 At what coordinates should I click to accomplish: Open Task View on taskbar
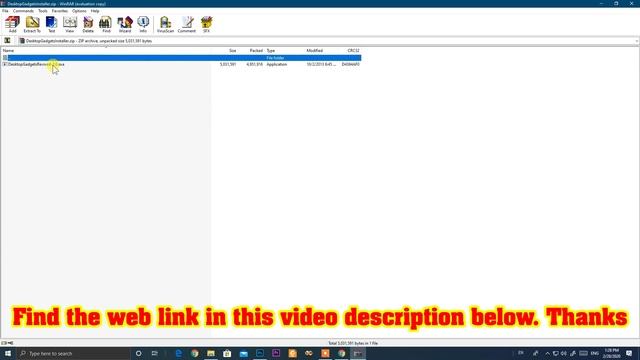pos(155,353)
